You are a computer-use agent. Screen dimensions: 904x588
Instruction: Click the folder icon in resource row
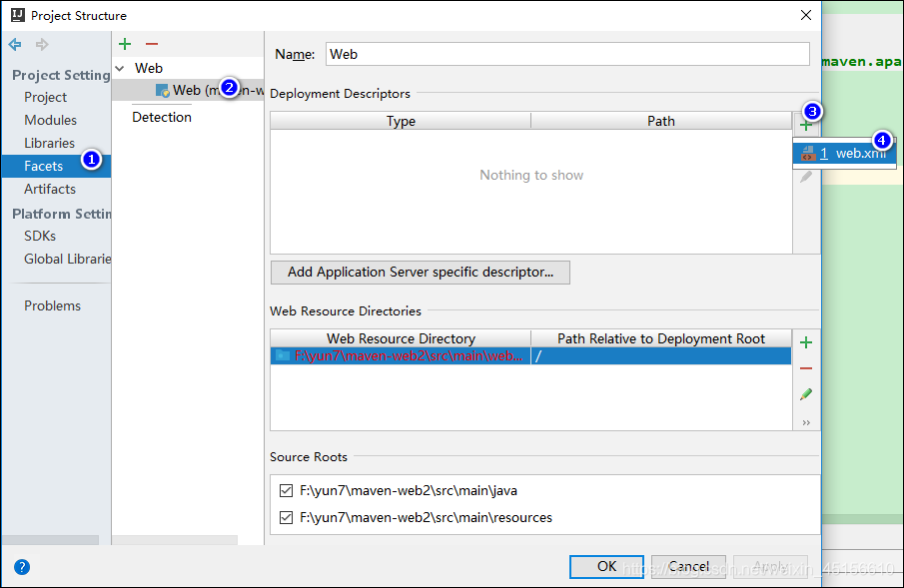[282, 355]
